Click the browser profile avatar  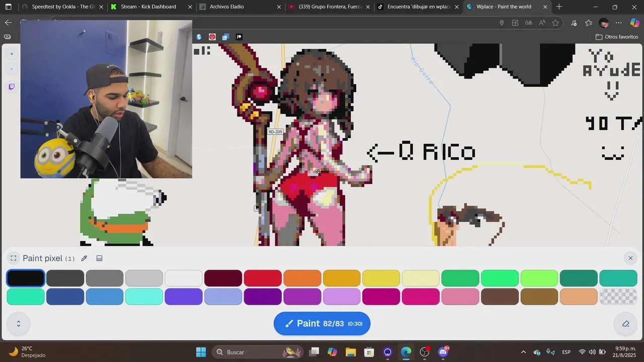(604, 23)
